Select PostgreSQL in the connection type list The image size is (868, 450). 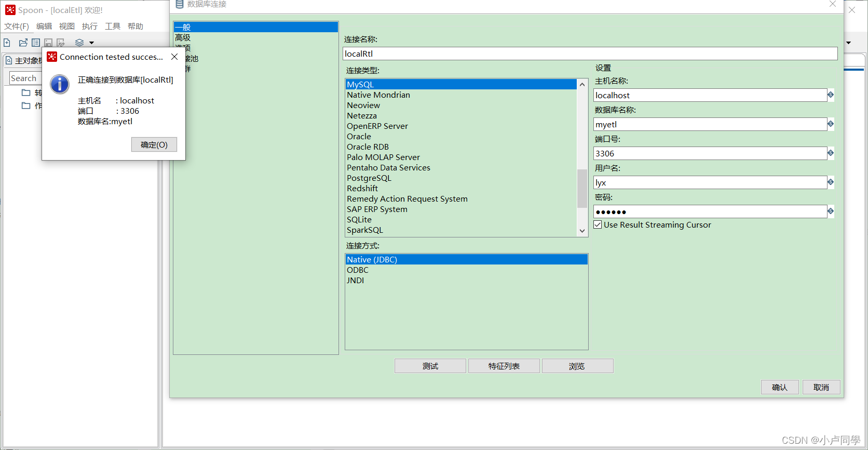click(x=461, y=178)
